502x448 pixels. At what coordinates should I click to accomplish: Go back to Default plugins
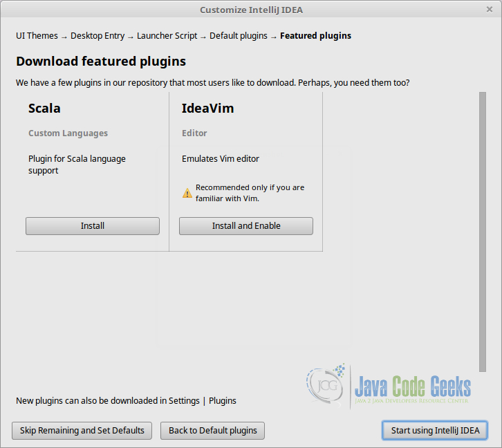[x=212, y=431]
